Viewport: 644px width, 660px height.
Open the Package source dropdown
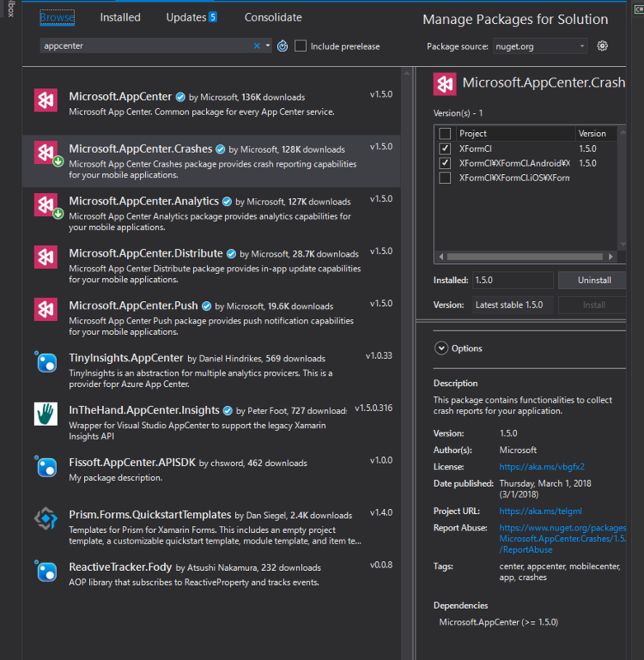(539, 46)
